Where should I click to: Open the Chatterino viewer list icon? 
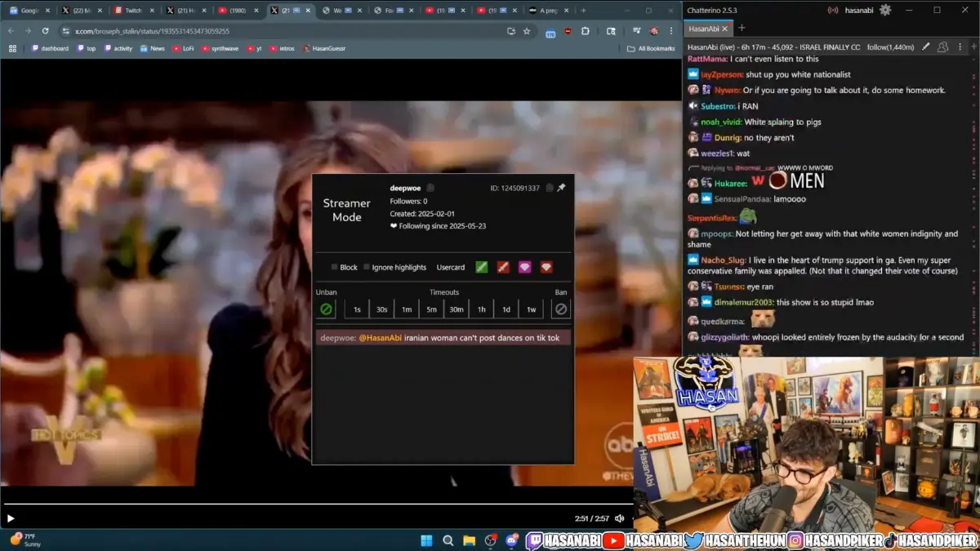942,47
